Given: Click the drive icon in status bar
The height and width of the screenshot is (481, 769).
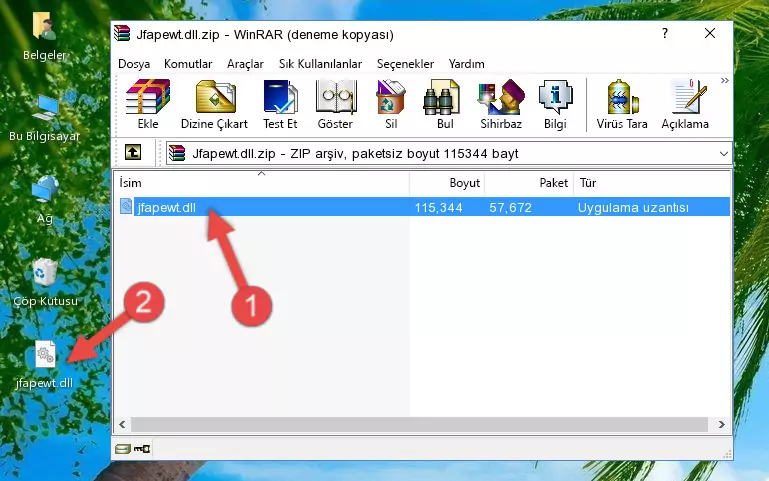Looking at the screenshot, I should coord(123,449).
